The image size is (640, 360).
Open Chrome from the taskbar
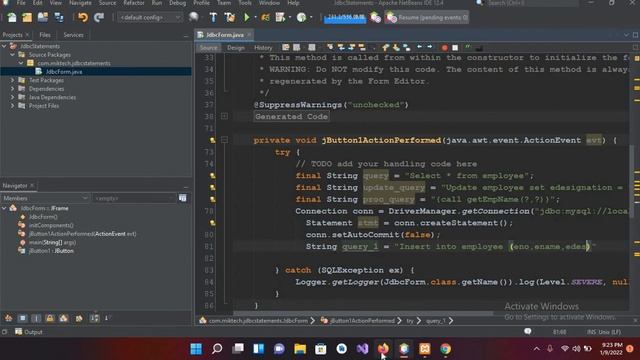(x=446, y=349)
